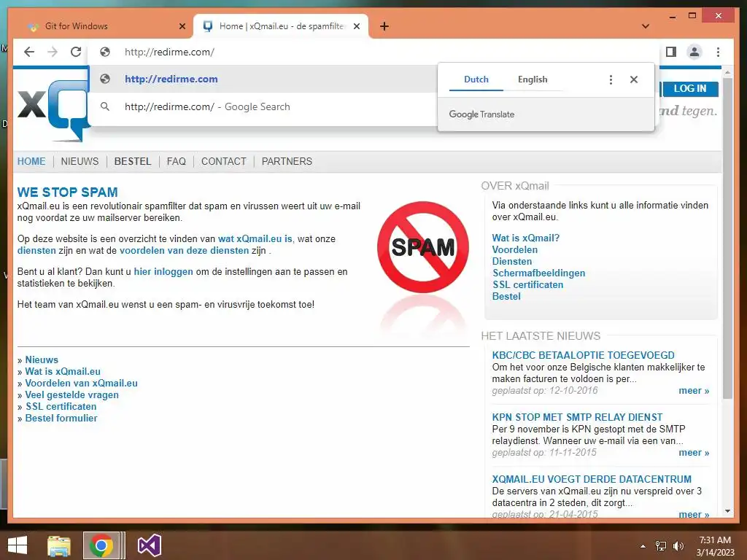
Task: Click the browser forward arrow
Action: click(53, 52)
